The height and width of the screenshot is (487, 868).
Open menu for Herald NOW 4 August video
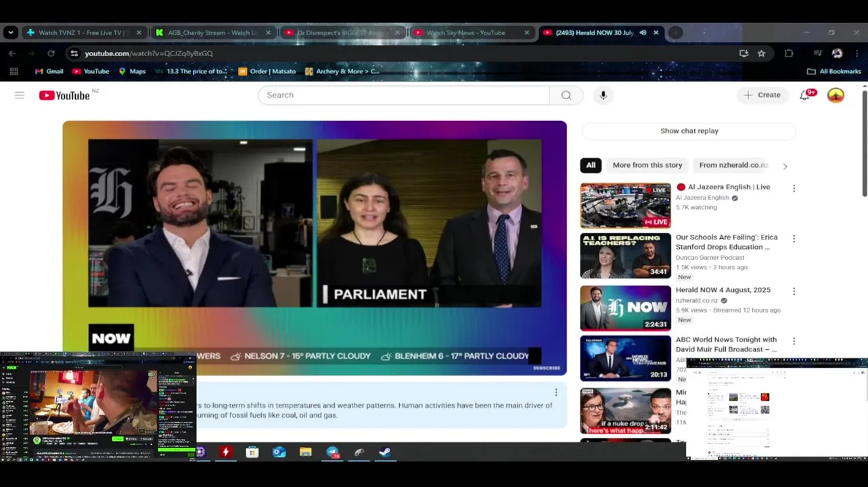794,292
